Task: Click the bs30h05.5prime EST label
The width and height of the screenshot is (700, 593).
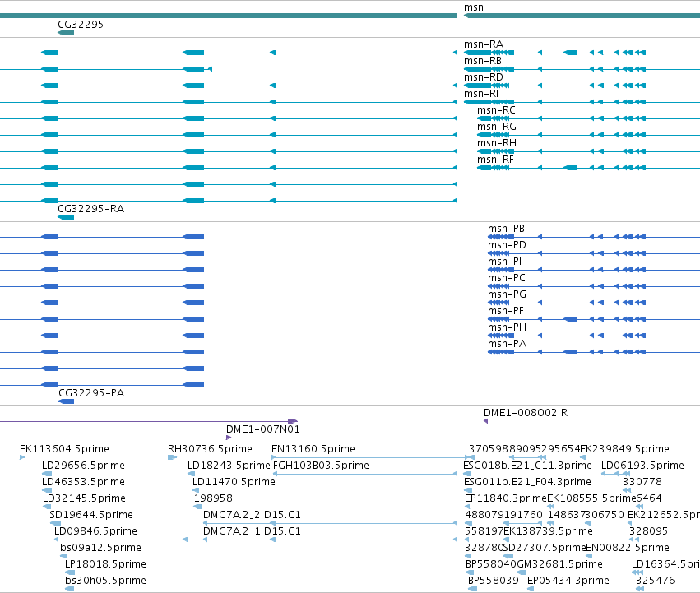Action: 105,581
